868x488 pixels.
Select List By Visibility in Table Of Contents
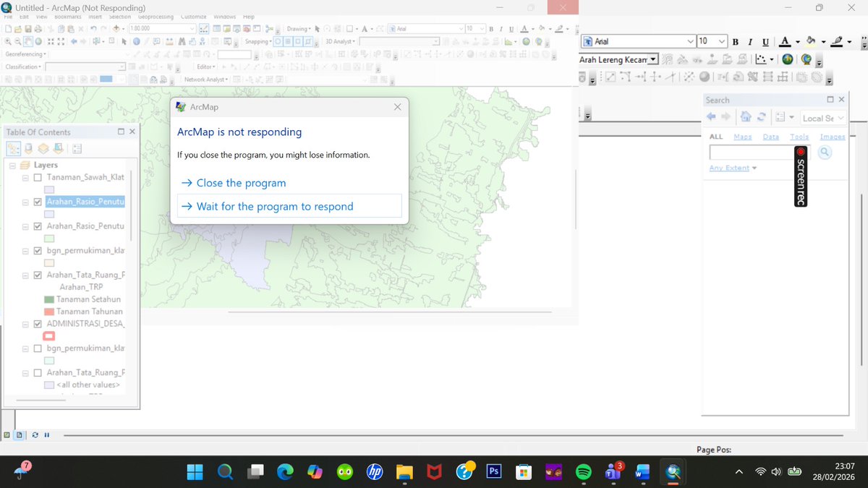point(43,148)
